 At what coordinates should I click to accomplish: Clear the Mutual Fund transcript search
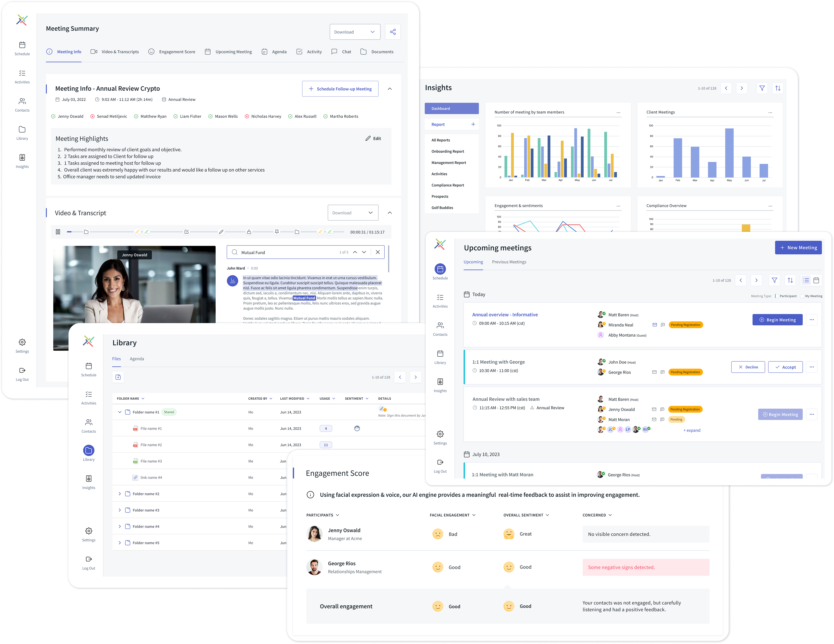(378, 252)
